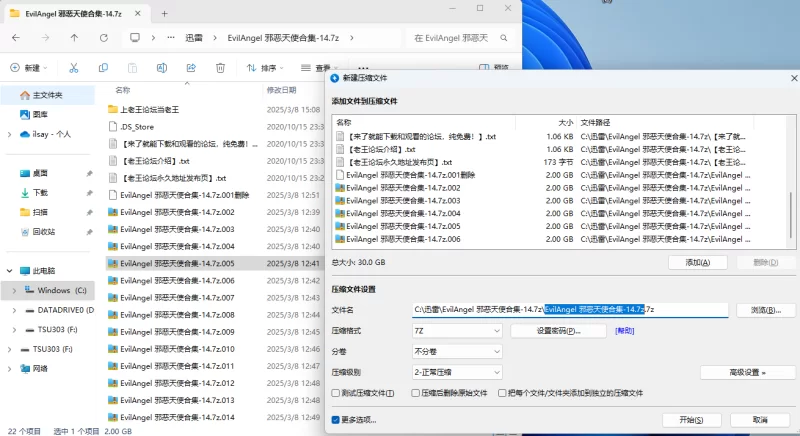Click the 修改日期 column header in Explorer
Viewport: 800px width, 436px height.
click(281, 90)
